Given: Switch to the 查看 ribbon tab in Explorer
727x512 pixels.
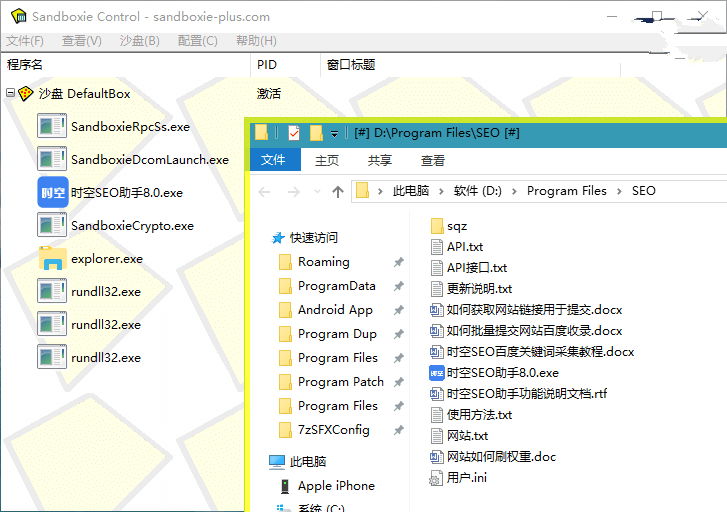Looking at the screenshot, I should click(433, 160).
